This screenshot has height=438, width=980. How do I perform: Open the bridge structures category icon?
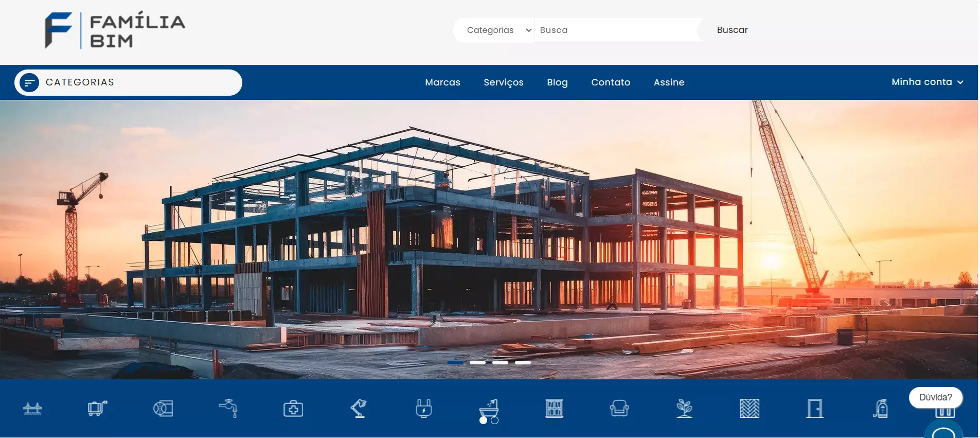click(x=32, y=409)
